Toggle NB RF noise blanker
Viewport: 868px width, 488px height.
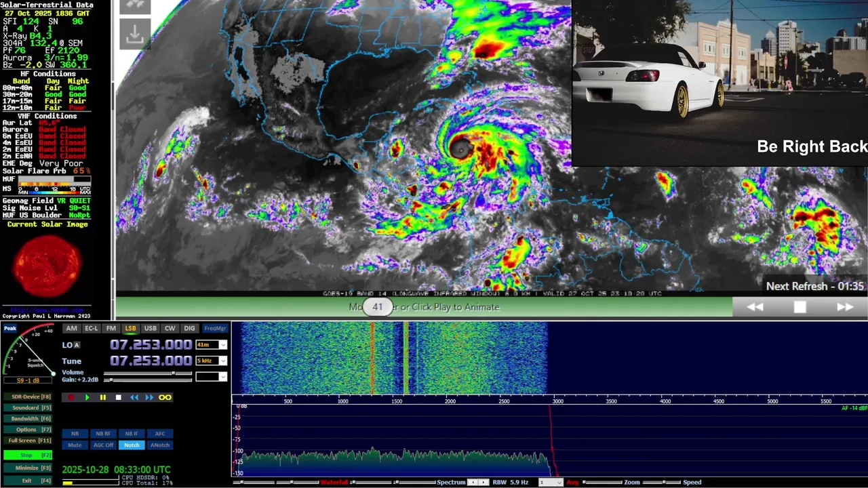103,434
